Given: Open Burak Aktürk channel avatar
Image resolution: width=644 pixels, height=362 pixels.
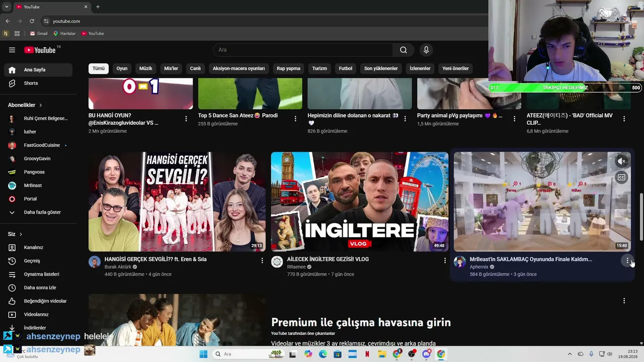Looking at the screenshot, I should [x=95, y=262].
